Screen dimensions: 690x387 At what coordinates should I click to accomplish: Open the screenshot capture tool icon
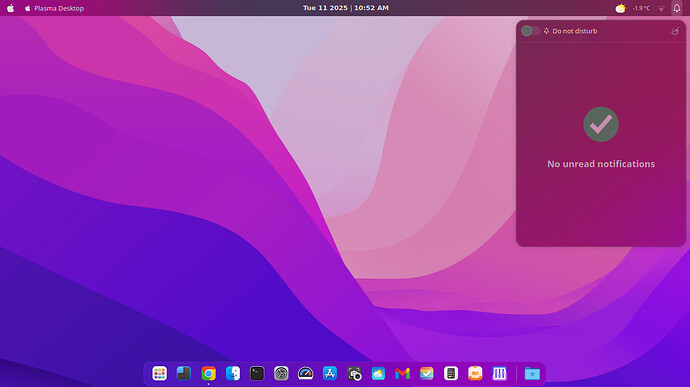(354, 373)
